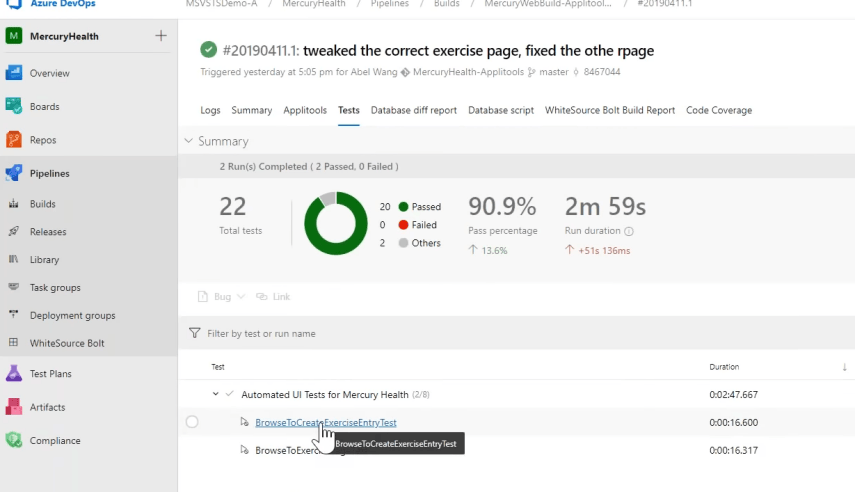Open the Pipelines rocket icon
Image resolution: width=855 pixels, height=492 pixels.
click(14, 173)
